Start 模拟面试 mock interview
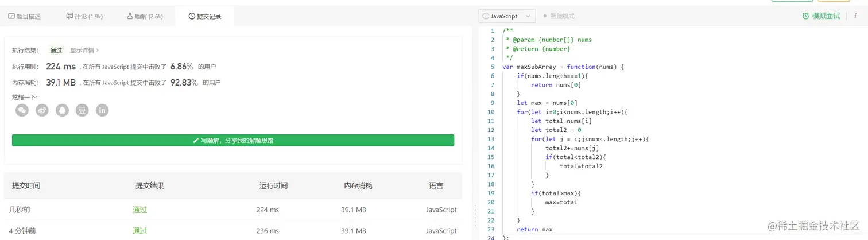This screenshot has height=240, width=868. tap(821, 16)
